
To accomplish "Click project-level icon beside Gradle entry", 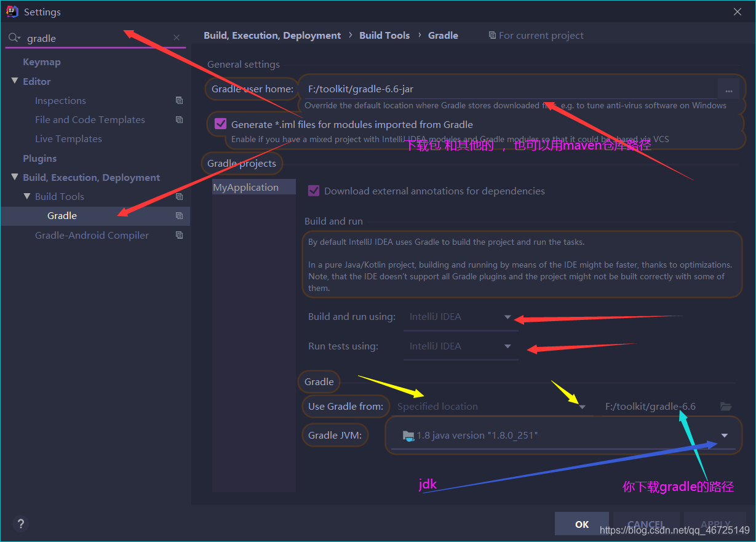I will click(179, 215).
